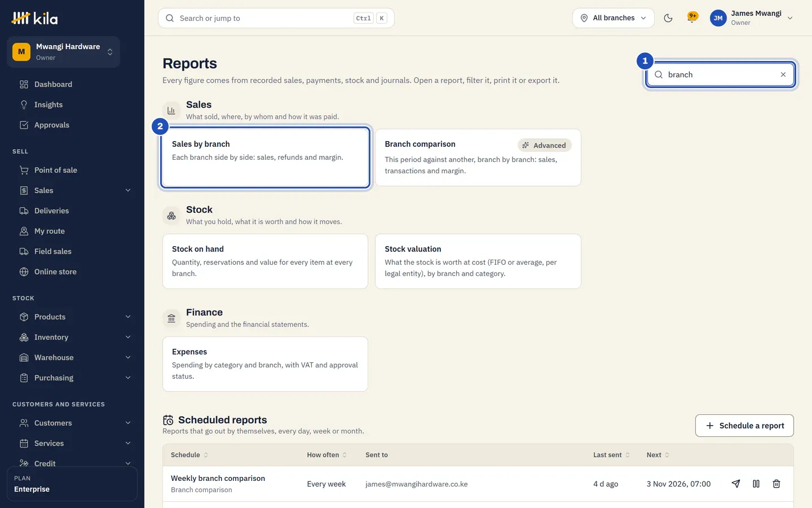Click the Online store globe icon
This screenshot has width=812, height=508.
[x=24, y=271]
